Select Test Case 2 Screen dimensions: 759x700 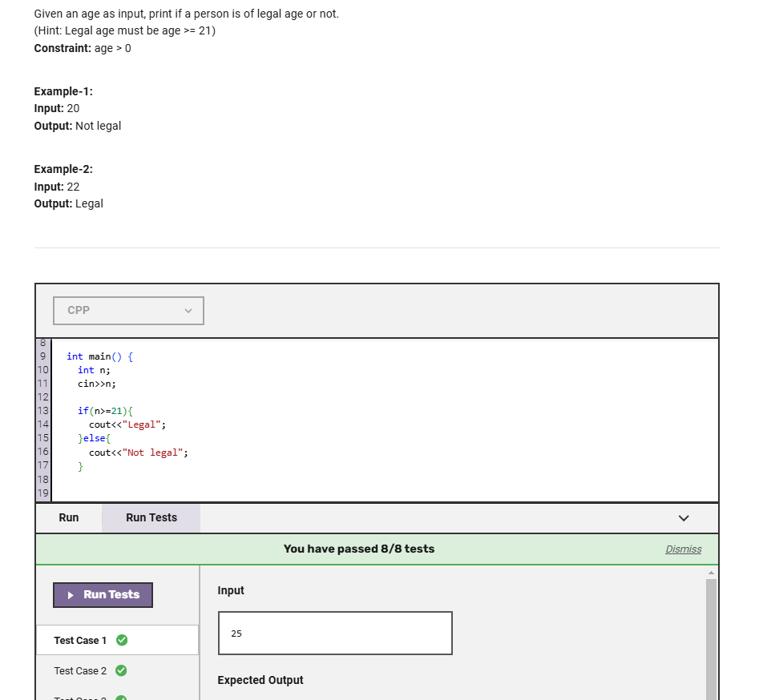click(x=118, y=670)
